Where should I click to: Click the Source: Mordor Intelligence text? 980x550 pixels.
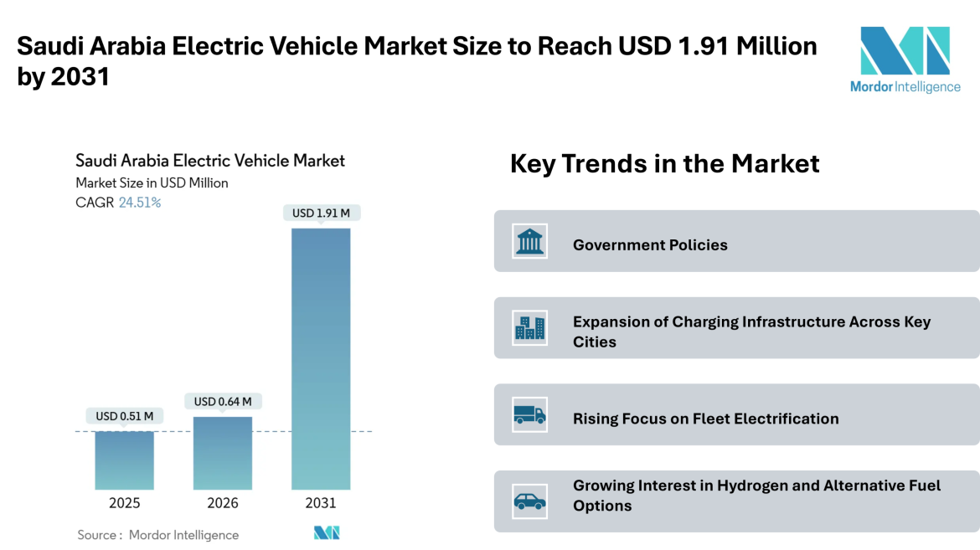point(158,535)
